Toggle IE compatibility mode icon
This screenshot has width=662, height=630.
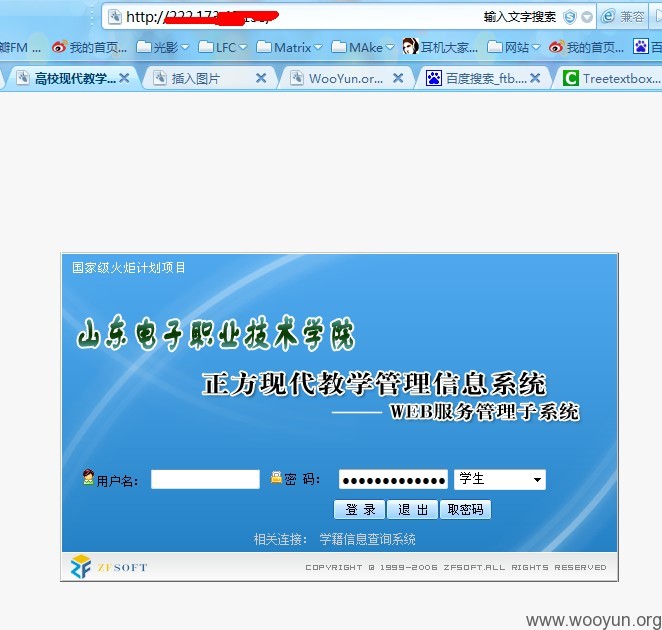click(608, 16)
